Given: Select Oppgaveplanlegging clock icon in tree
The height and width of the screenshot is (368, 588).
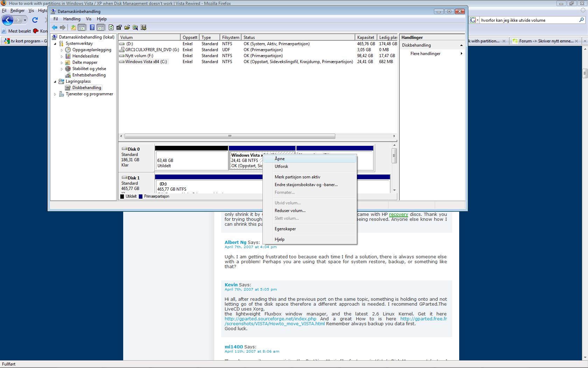Looking at the screenshot, I should [68, 50].
